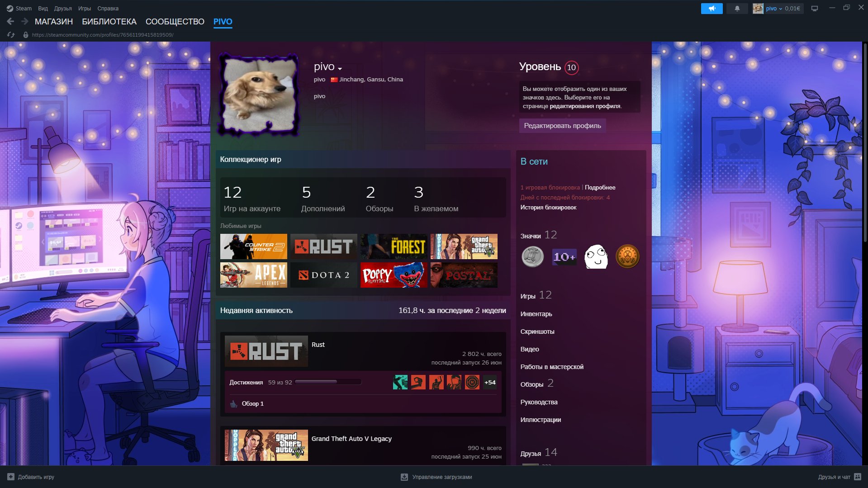This screenshot has height=488, width=868.
Task: Open the Grand Theft Auto V Legacy banner
Action: click(266, 445)
